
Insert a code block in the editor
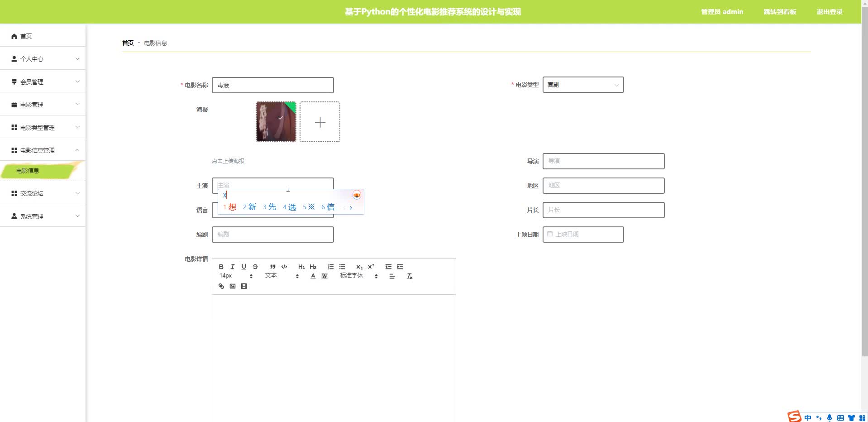[284, 267]
